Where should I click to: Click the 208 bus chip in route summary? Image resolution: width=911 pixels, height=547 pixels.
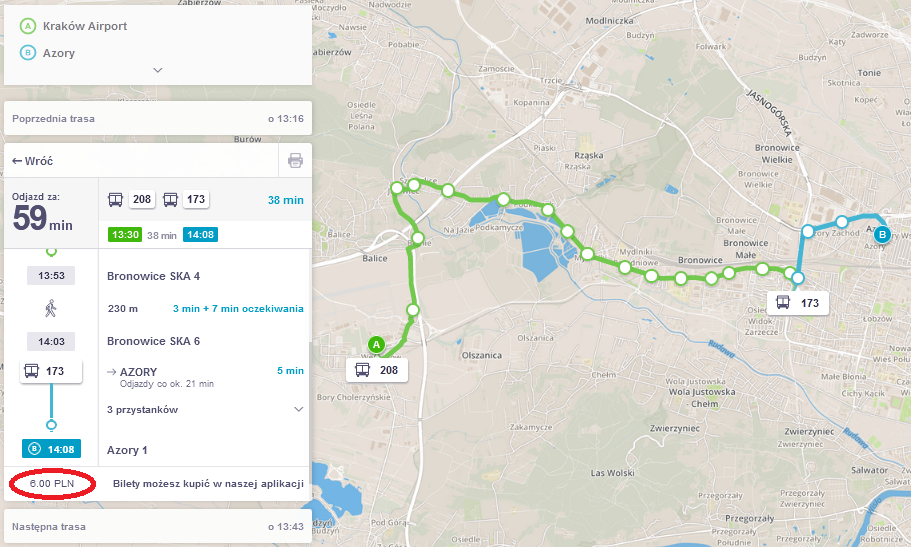142,199
